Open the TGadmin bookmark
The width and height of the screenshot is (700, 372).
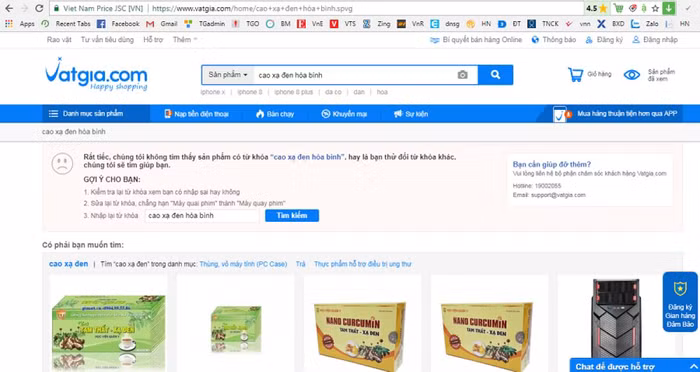click(x=205, y=24)
